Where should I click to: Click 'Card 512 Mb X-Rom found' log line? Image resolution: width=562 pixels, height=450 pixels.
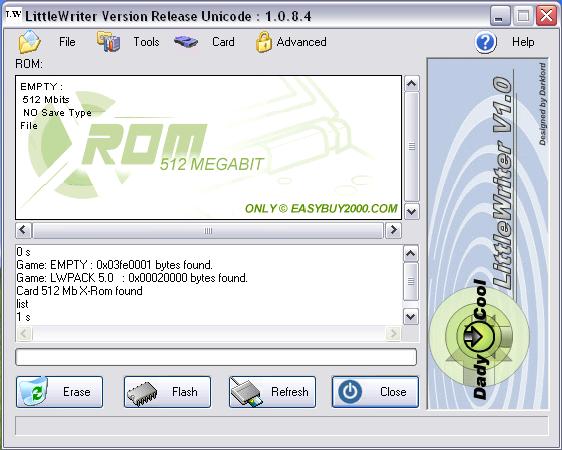(79, 291)
